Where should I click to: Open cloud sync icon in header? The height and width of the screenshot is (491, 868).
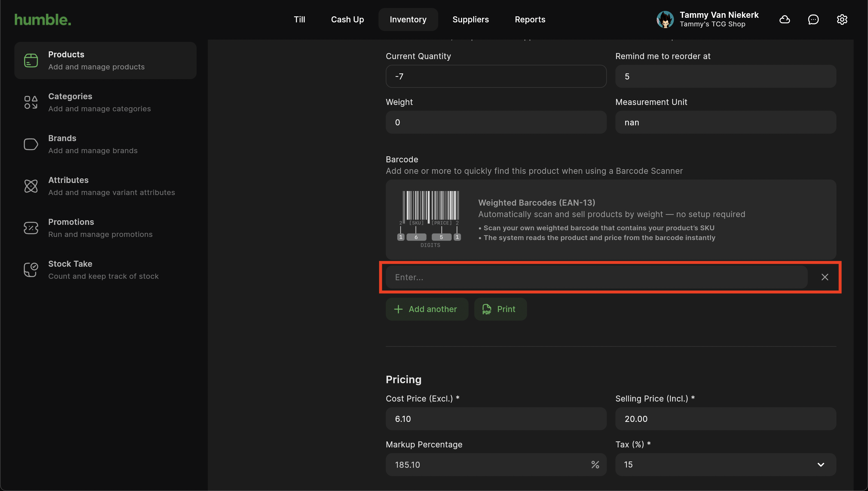(784, 20)
